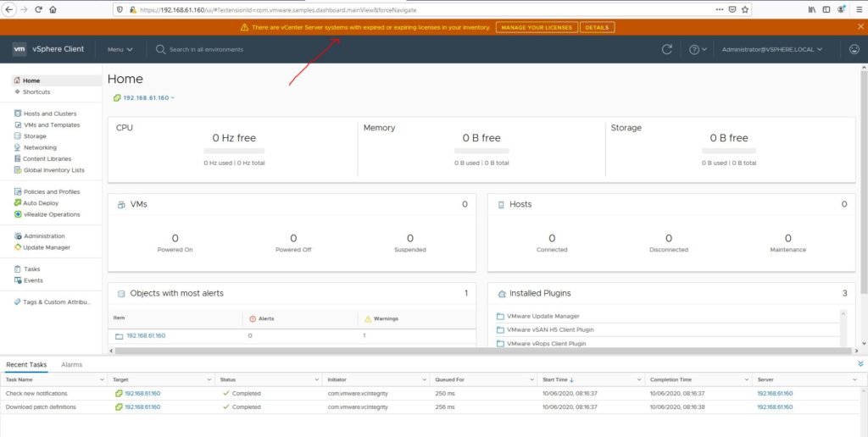Click the vSphere refresh icon
The height and width of the screenshot is (437, 868).
click(667, 49)
